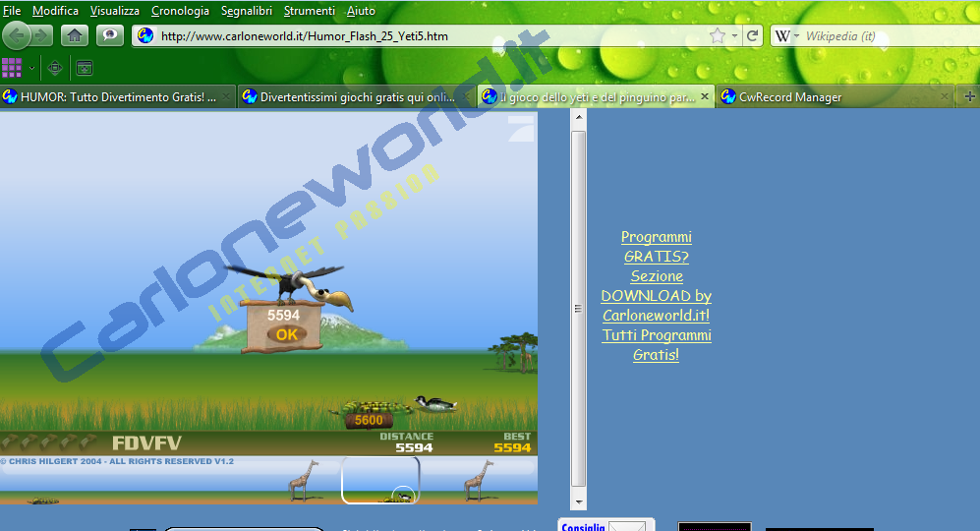Click the BEST 5594 readout
The height and width of the screenshot is (531, 980).
[512, 442]
